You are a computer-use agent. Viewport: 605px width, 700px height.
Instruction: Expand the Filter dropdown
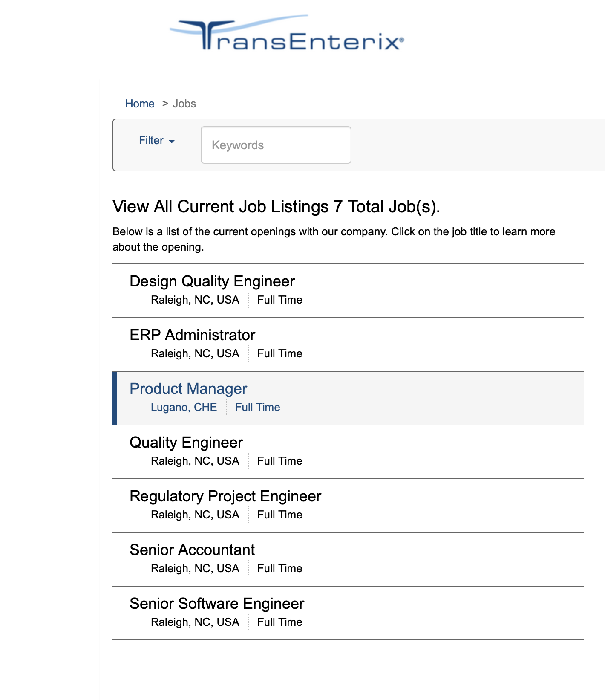click(x=157, y=141)
